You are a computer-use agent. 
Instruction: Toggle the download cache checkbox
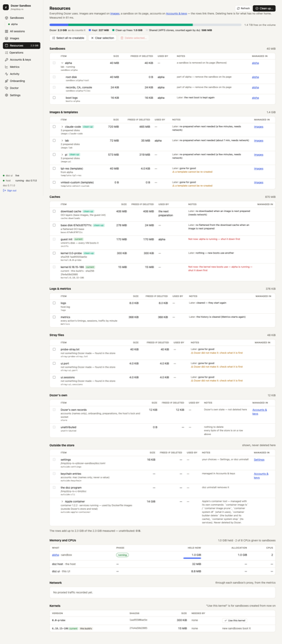(54, 211)
